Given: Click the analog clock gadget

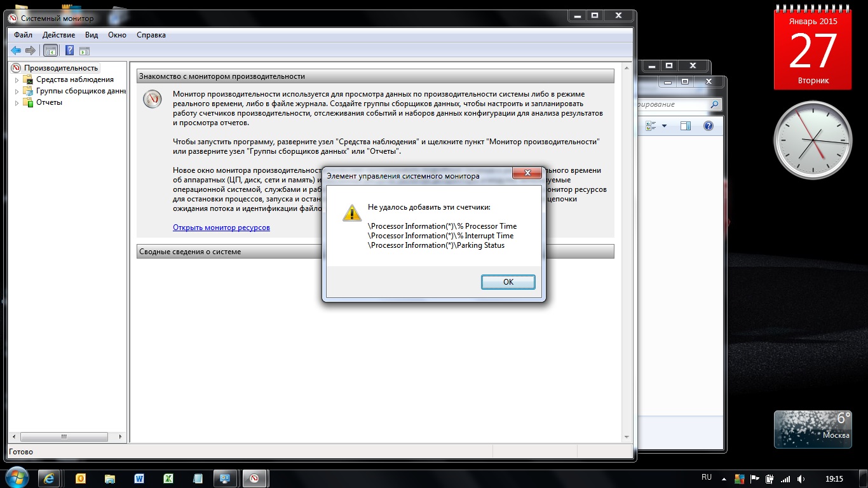Looking at the screenshot, I should tap(813, 140).
